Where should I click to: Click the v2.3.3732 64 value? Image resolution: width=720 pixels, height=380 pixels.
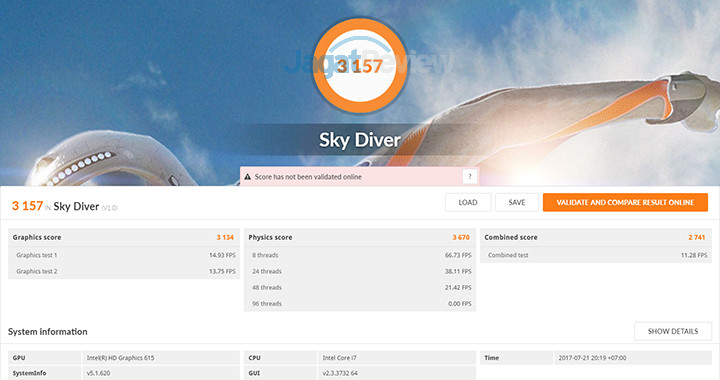[x=340, y=373]
